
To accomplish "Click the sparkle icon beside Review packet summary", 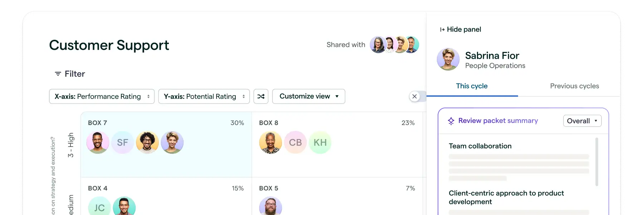I will (x=451, y=121).
